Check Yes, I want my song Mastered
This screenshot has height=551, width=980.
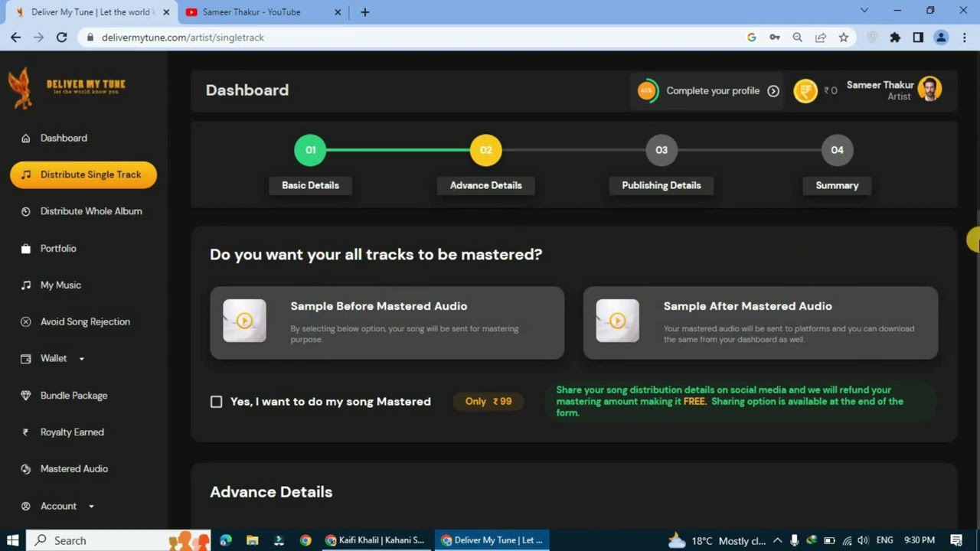[x=216, y=402]
